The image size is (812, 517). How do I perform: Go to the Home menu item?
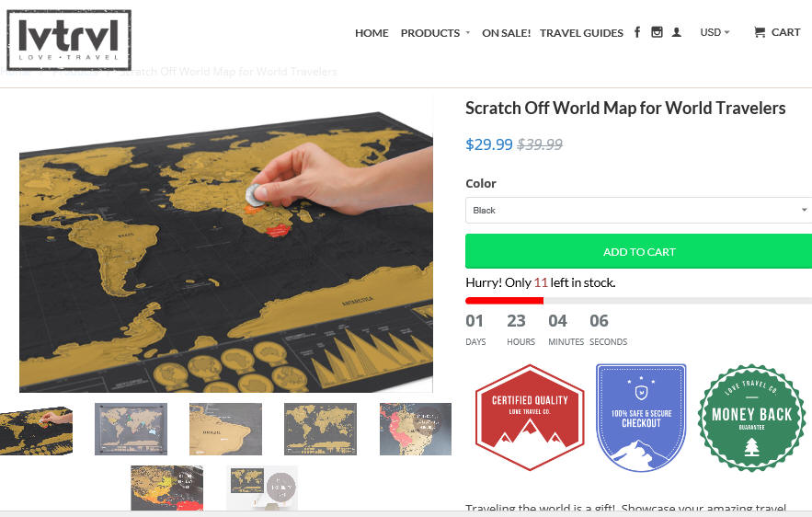click(372, 32)
